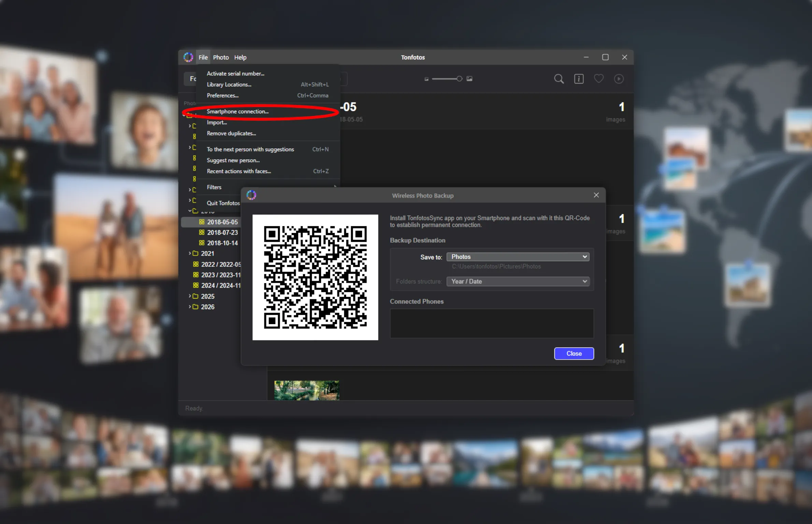Adjust the thumbnail size slider
Image resolution: width=812 pixels, height=524 pixels.
click(x=447, y=79)
